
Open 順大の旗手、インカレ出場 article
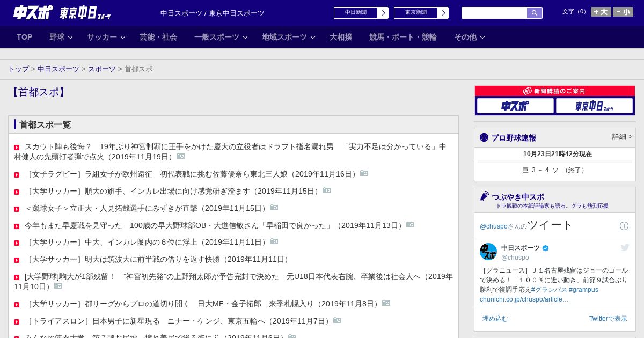(x=172, y=191)
